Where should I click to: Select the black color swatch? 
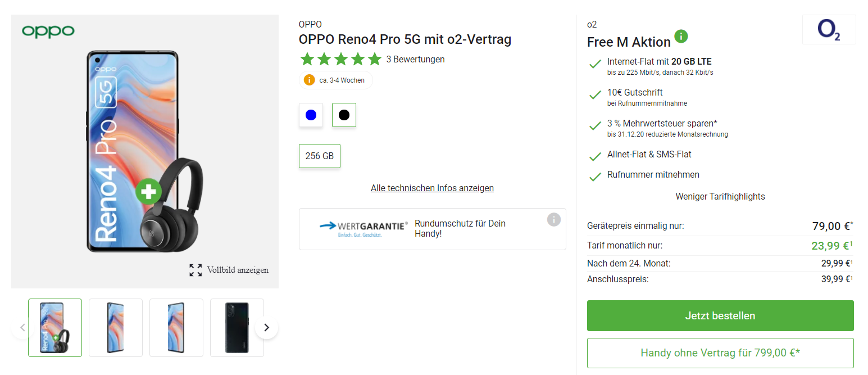(344, 115)
